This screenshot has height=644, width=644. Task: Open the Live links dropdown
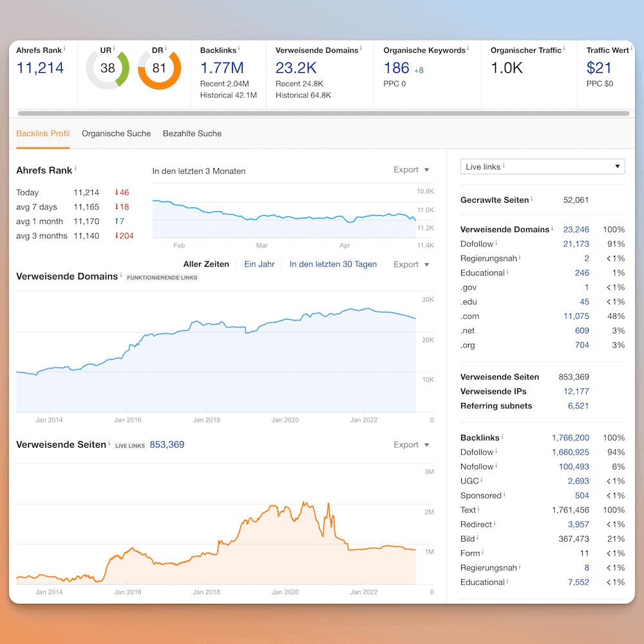[542, 166]
